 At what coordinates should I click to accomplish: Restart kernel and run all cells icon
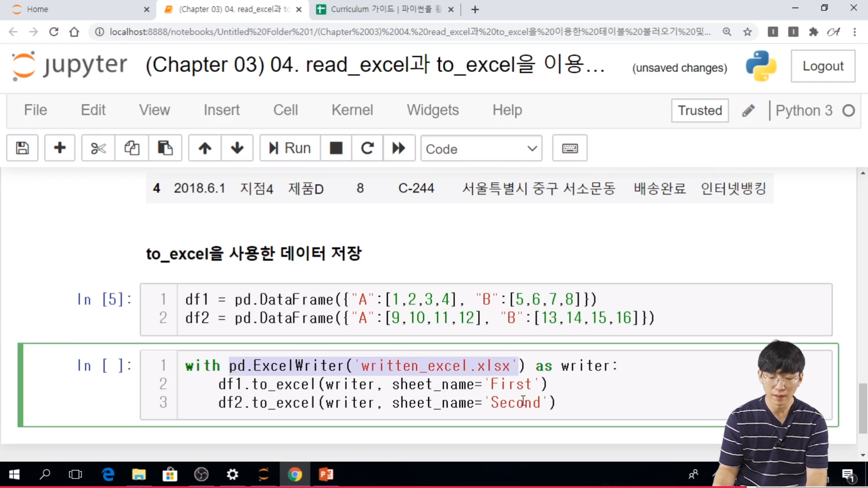tap(399, 148)
